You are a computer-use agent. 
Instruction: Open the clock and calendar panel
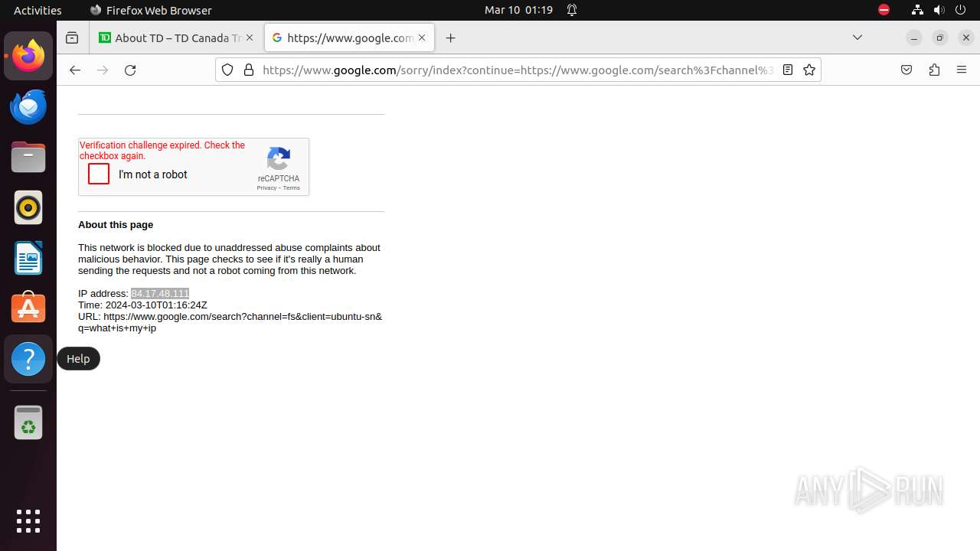(518, 10)
